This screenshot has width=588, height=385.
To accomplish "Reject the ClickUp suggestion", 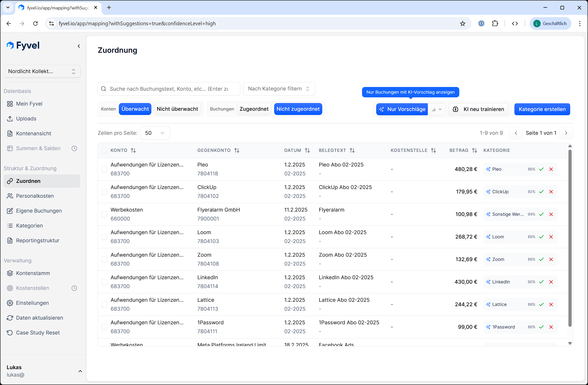I will 551,192.
